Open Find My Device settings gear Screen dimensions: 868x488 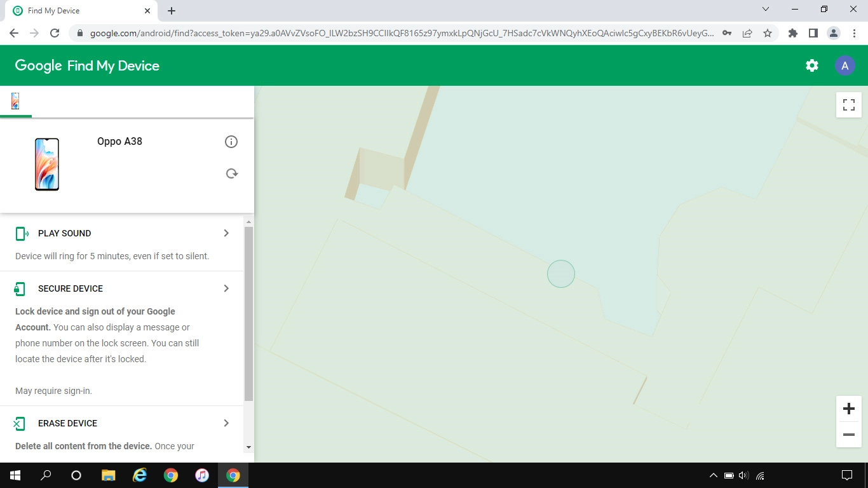pos(811,65)
